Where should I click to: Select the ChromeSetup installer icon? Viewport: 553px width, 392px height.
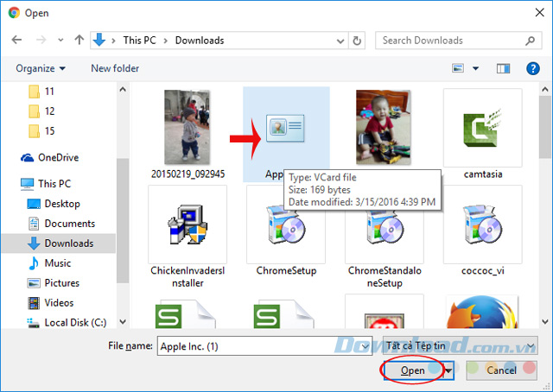pyautogui.click(x=286, y=225)
